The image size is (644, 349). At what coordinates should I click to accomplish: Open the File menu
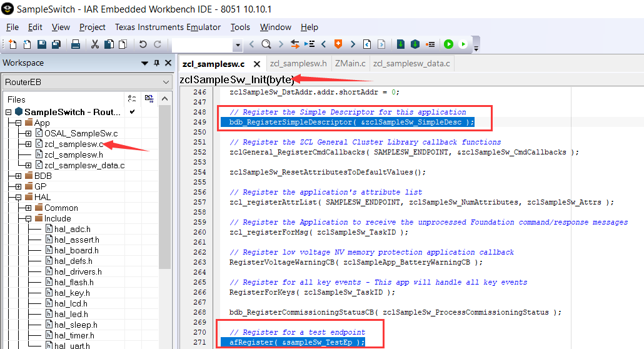click(13, 27)
